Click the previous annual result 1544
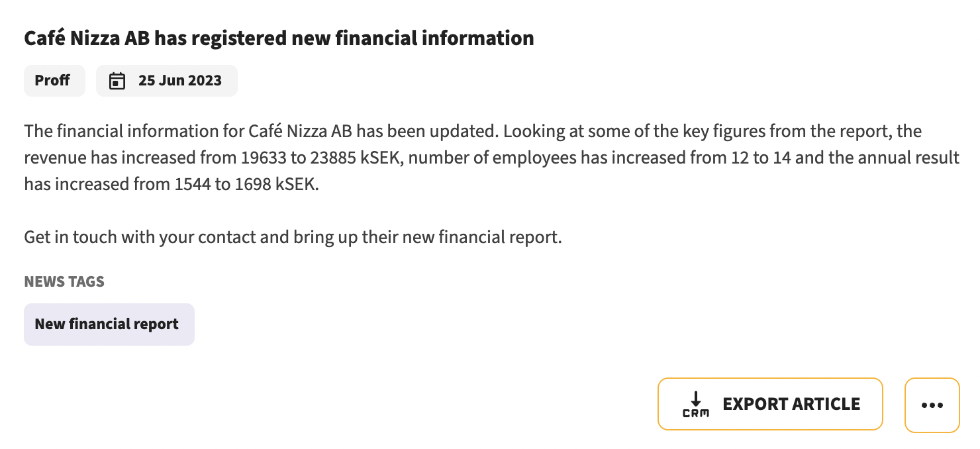Image resolution: width=980 pixels, height=449 pixels. pyautogui.click(x=193, y=184)
